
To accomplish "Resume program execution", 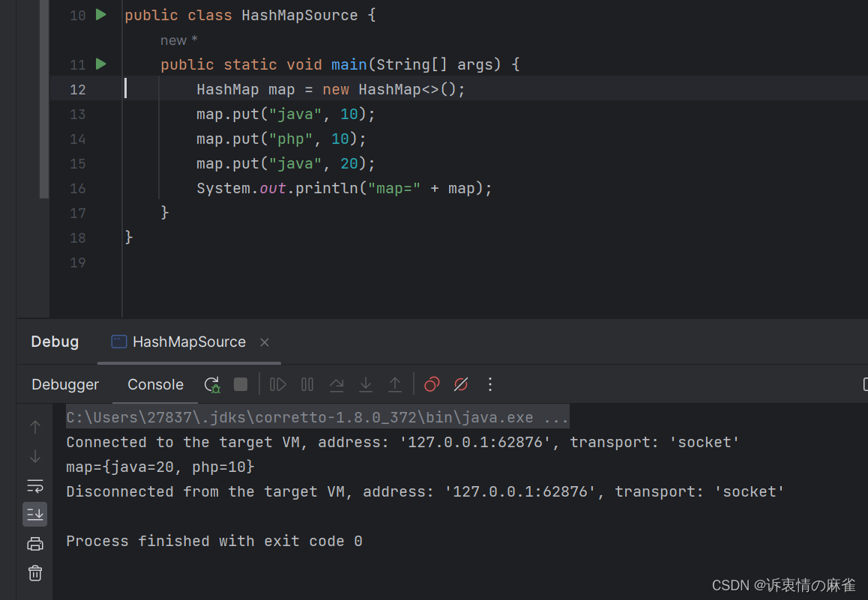I will (278, 384).
